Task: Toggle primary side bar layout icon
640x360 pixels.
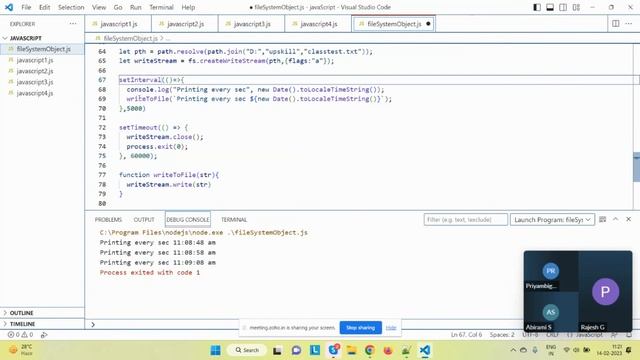Action: click(537, 7)
